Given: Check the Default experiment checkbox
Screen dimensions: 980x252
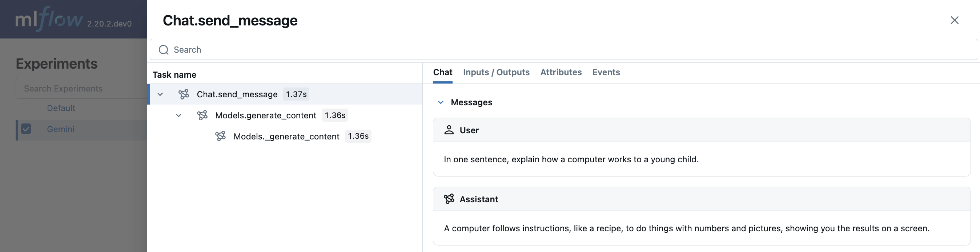Looking at the screenshot, I should click(26, 108).
